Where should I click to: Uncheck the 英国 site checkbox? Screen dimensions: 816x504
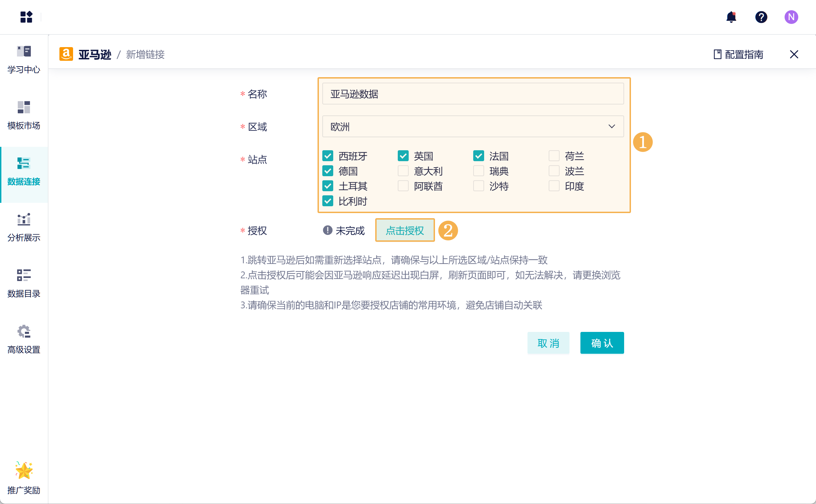pos(403,156)
